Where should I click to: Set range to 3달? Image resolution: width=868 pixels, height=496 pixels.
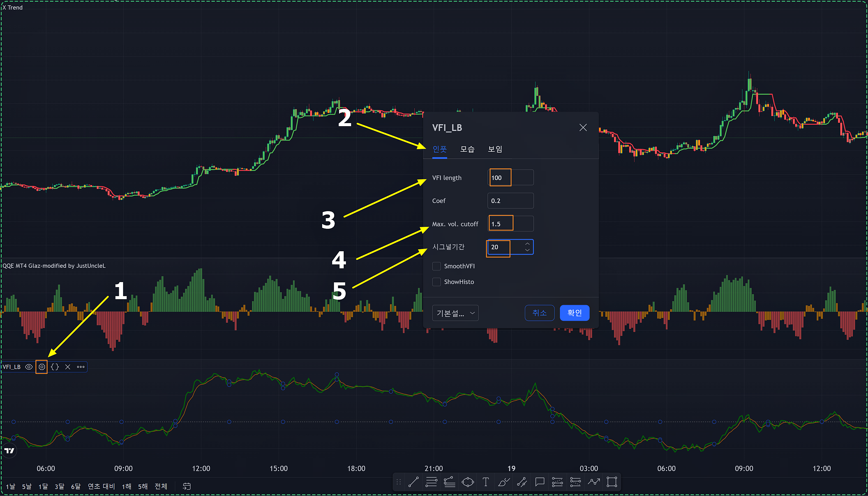[59, 486]
